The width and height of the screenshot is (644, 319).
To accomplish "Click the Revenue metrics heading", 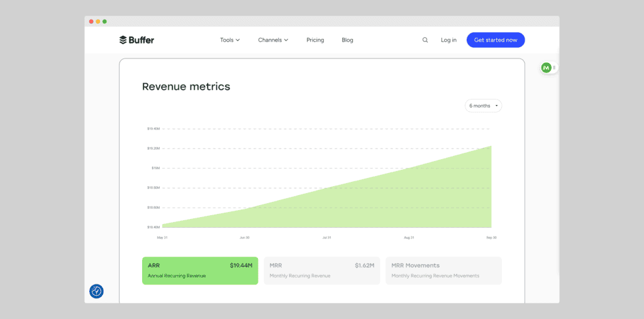I will [186, 87].
